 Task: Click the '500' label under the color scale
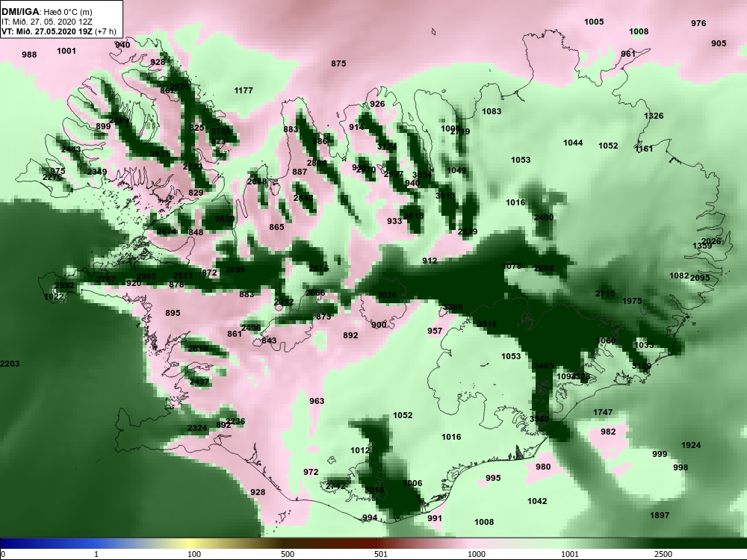[x=288, y=554]
